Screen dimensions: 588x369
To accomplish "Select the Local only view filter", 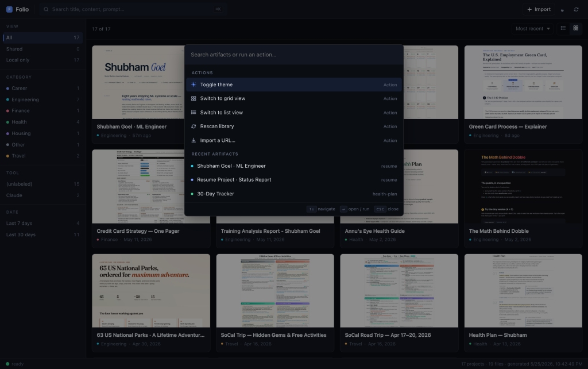I will click(42, 60).
